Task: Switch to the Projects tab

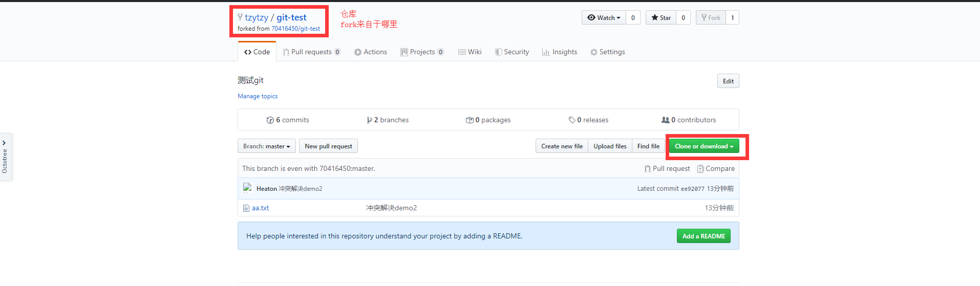Action: [422, 52]
